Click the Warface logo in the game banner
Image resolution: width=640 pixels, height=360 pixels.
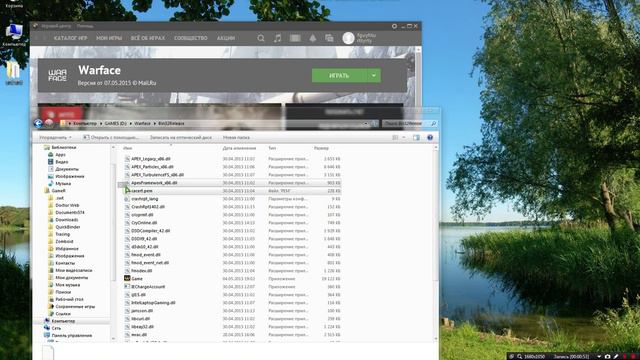pyautogui.click(x=57, y=75)
